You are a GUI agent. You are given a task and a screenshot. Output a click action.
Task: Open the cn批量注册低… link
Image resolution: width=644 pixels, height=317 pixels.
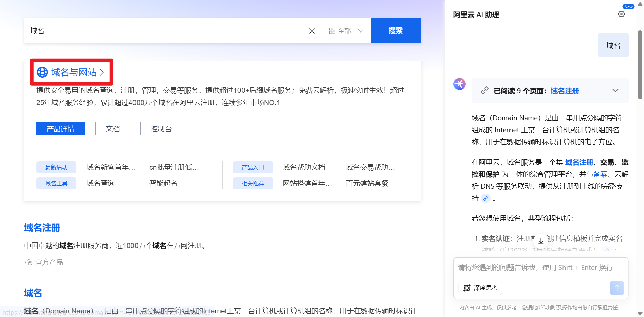(174, 167)
